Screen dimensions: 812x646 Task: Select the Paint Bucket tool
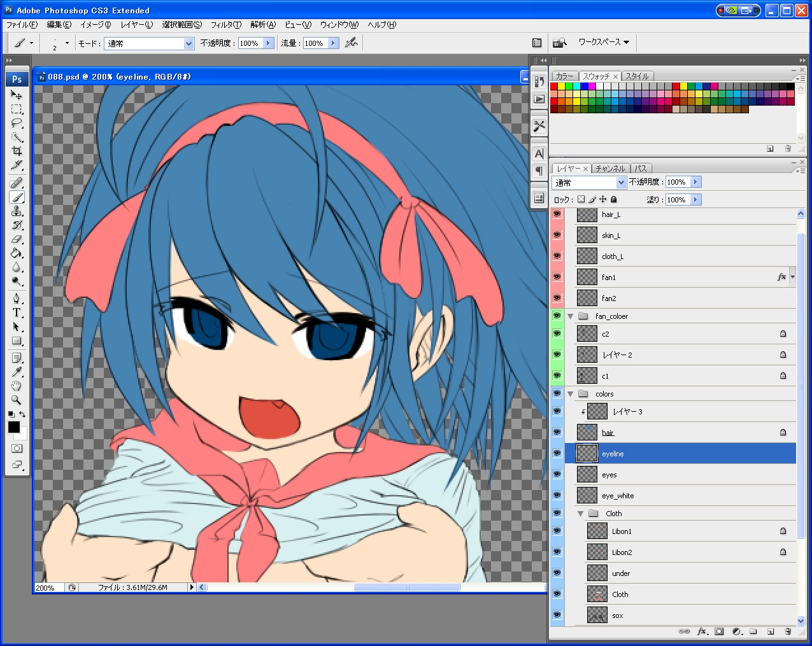(x=17, y=253)
